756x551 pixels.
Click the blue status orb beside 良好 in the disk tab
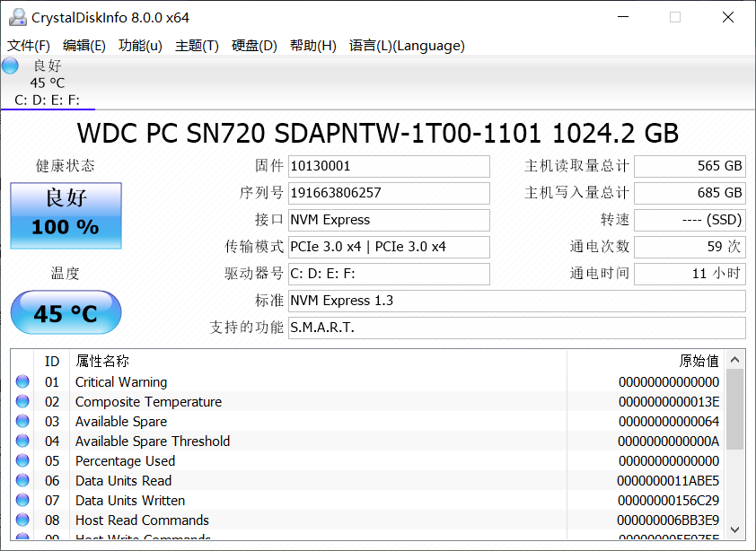pyautogui.click(x=10, y=66)
